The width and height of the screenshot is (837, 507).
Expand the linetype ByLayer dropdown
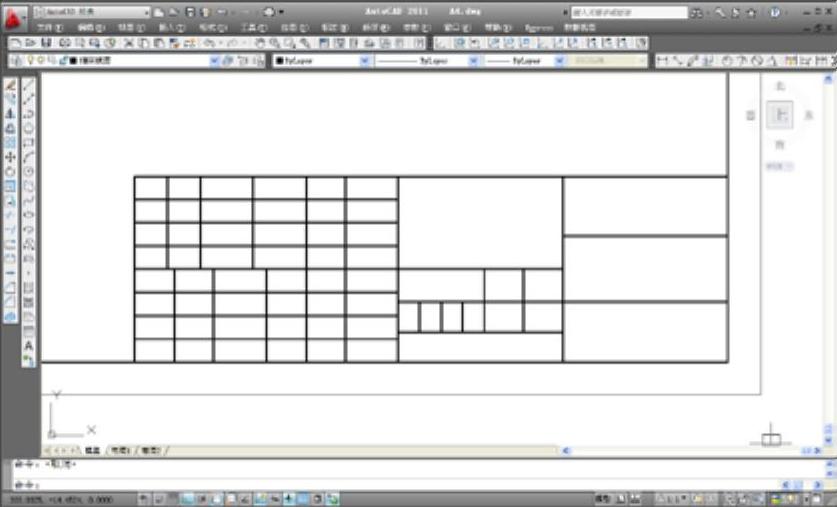pos(473,61)
